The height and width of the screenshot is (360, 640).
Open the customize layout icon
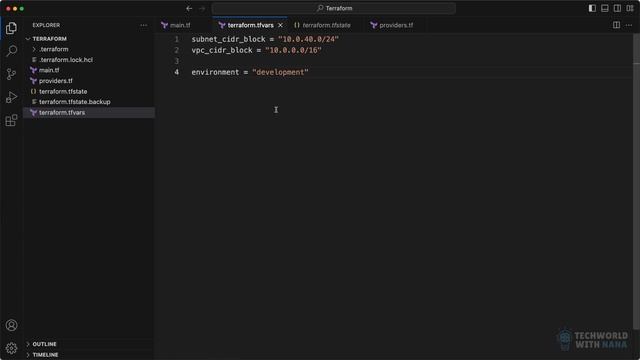coord(630,8)
